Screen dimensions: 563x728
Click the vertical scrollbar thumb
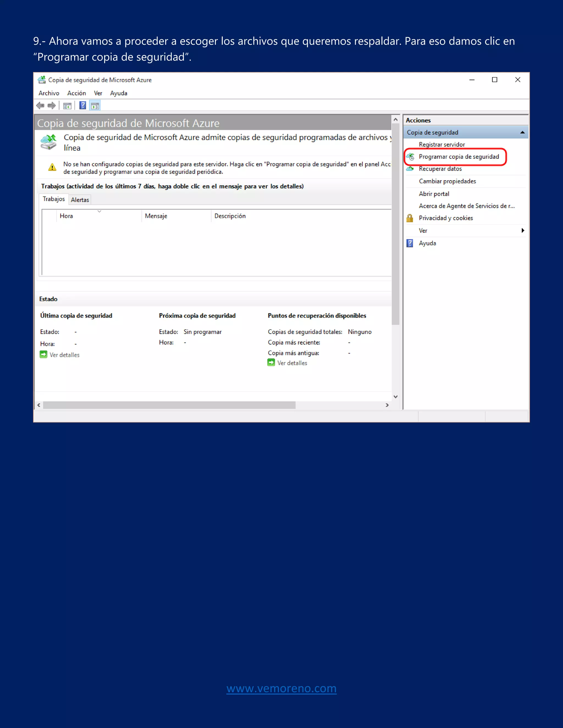396,224
